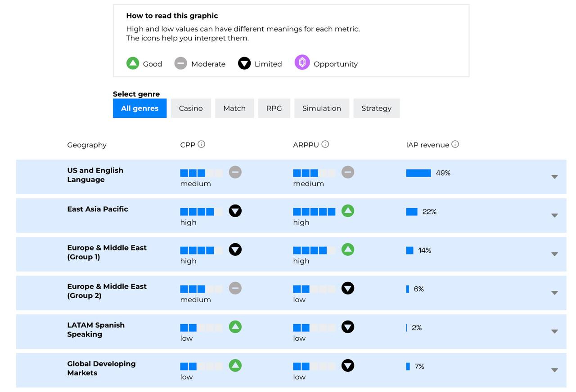Expand the East Asia Pacific row
The image size is (576, 392).
[x=554, y=215]
